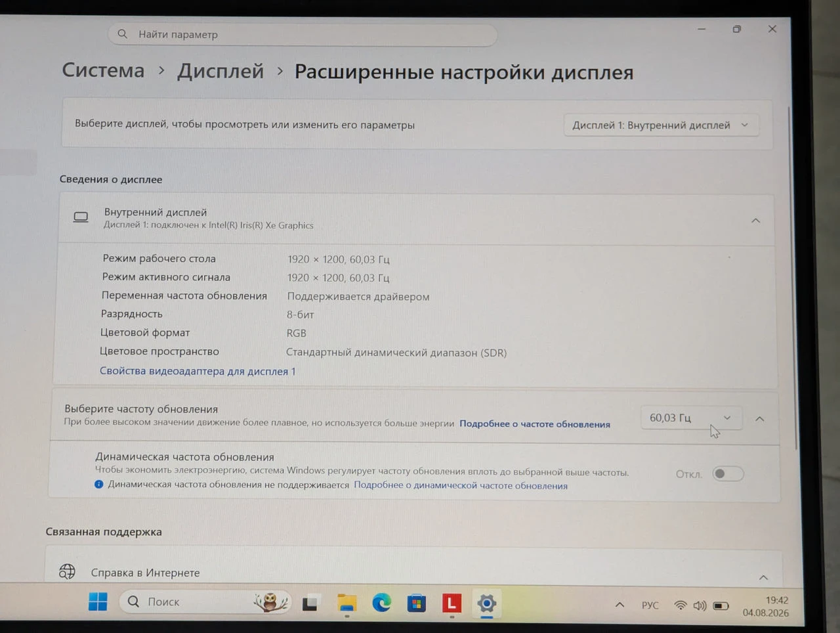Click the Режим рабочего стола label
This screenshot has height=633, width=840.
point(159,259)
